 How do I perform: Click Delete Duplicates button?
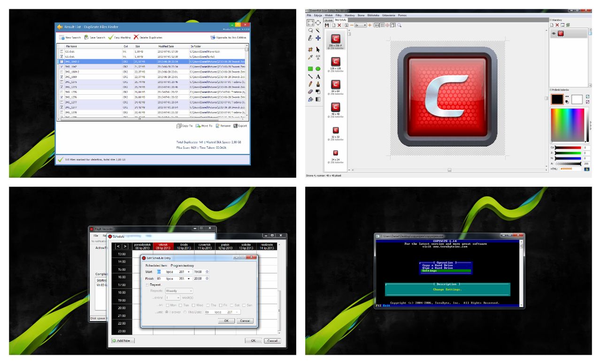(148, 37)
